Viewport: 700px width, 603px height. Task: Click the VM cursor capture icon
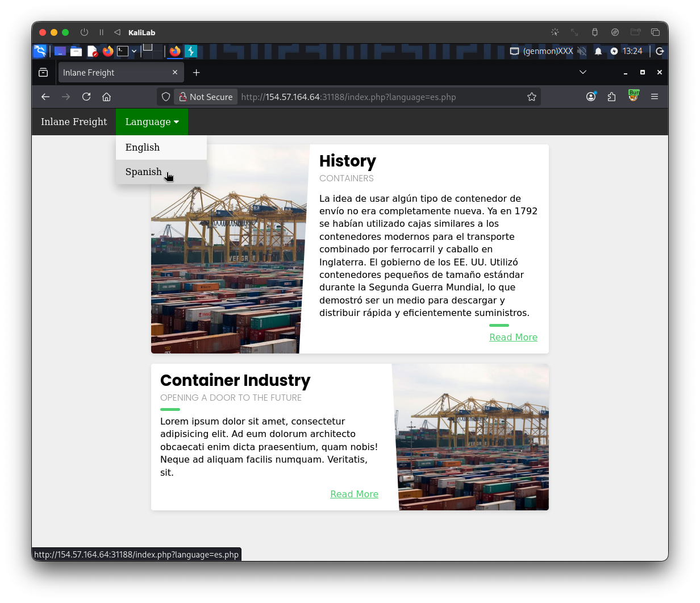coord(555,32)
